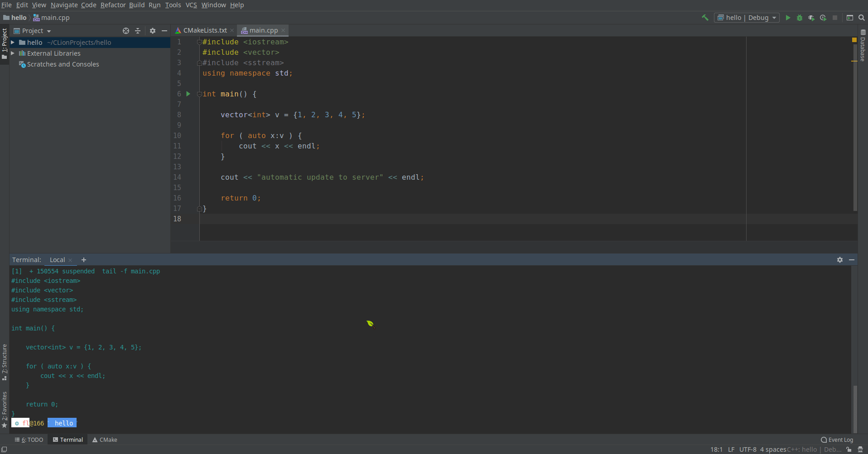The image size is (868, 454).
Task: Click the 4 spaces indent setting
Action: click(773, 449)
